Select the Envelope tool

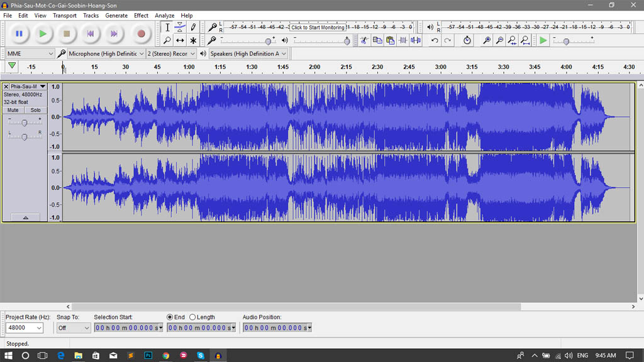(x=180, y=27)
